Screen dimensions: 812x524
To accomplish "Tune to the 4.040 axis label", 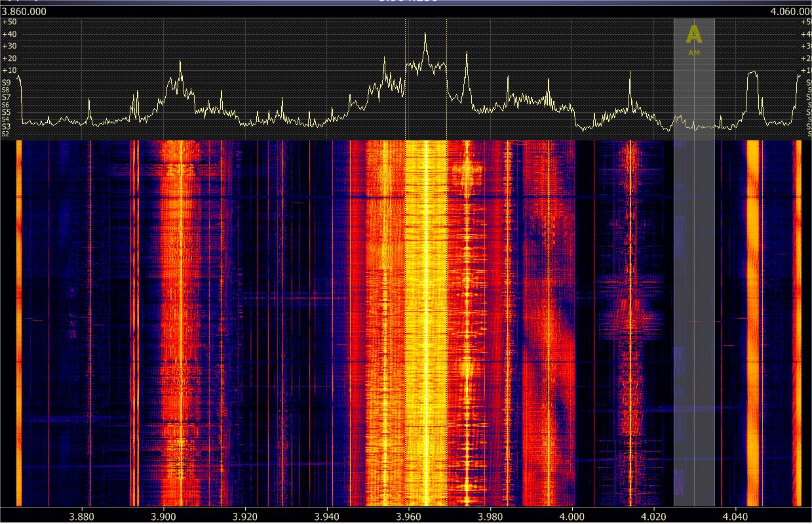I will click(736, 515).
